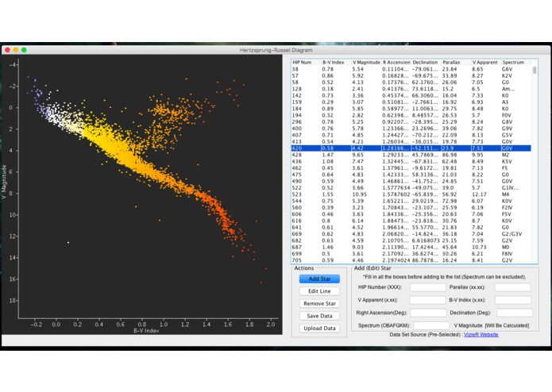Select the row with HIP Num 682

point(411,240)
